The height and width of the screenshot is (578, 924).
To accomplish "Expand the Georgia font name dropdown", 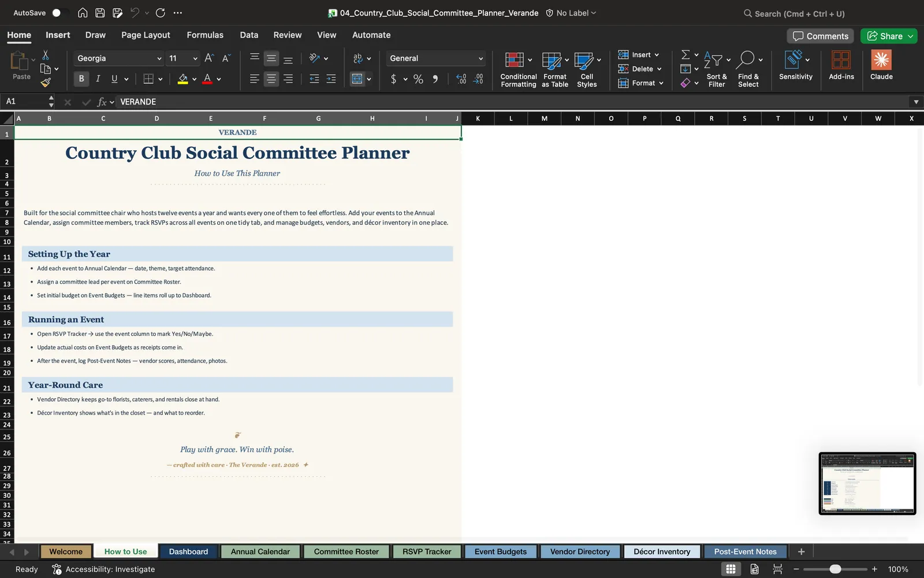I will tap(159, 58).
